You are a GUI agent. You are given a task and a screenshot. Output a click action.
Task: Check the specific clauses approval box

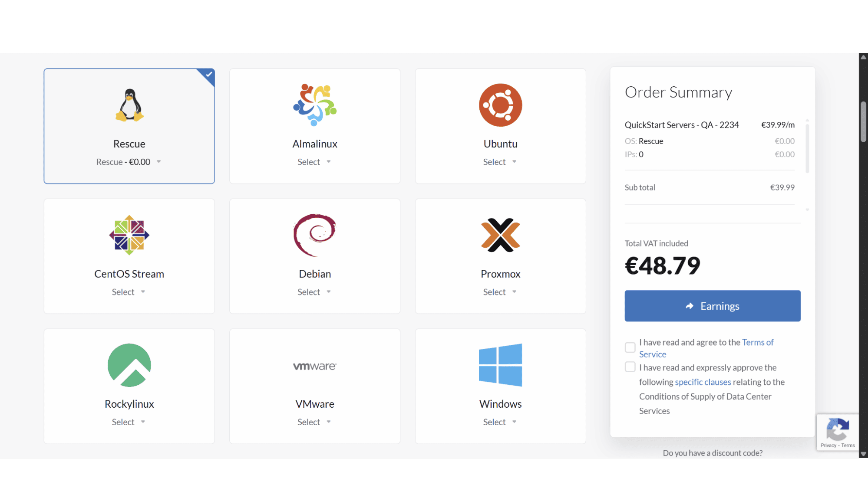[x=630, y=367]
